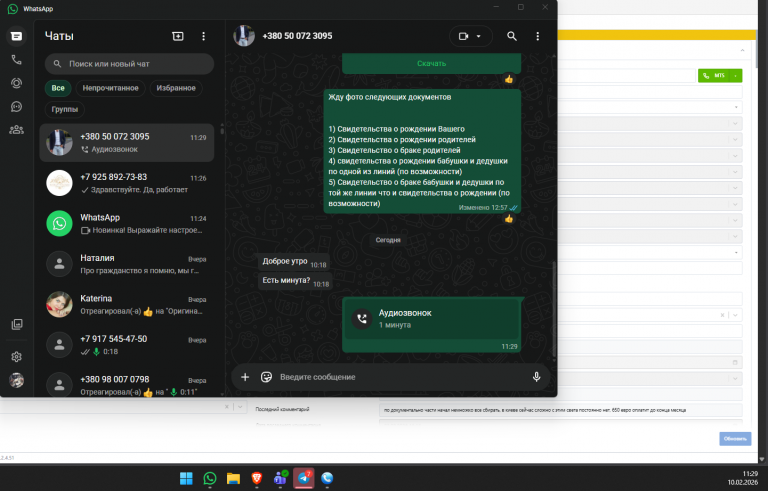Open WhatsApp from the taskbar

(x=210, y=478)
